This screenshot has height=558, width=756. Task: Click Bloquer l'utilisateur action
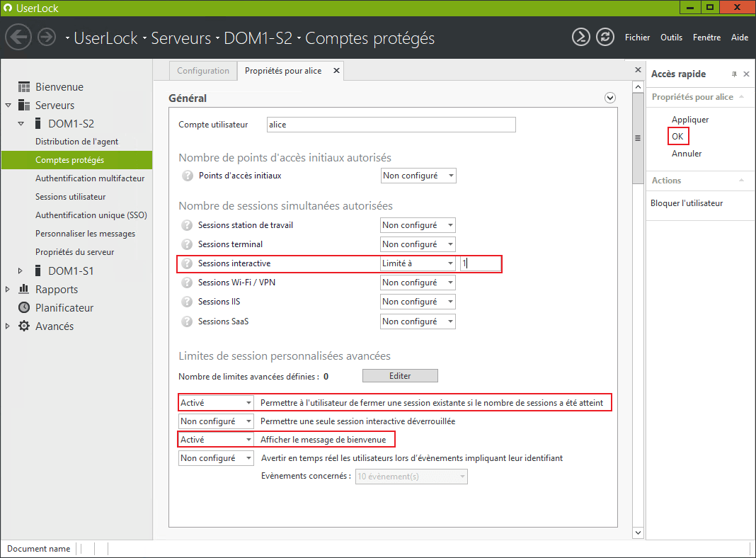point(687,203)
